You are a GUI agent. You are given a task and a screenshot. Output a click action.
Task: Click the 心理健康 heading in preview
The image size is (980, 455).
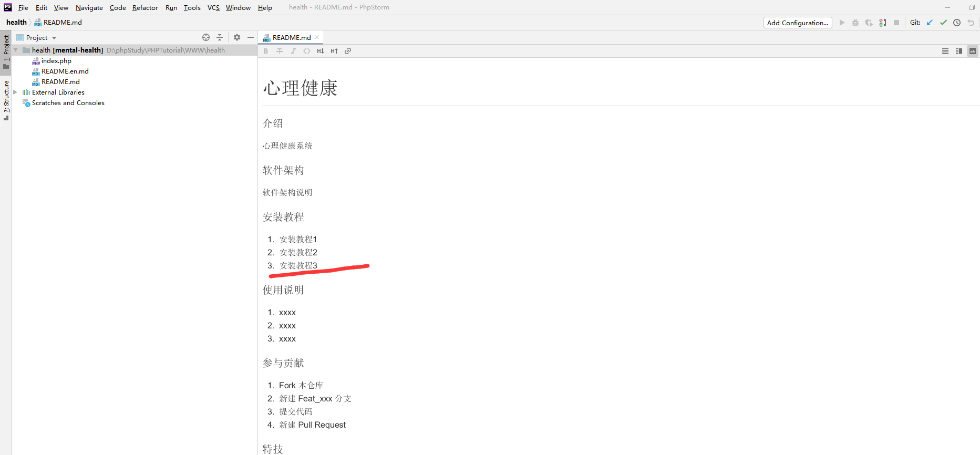point(300,88)
